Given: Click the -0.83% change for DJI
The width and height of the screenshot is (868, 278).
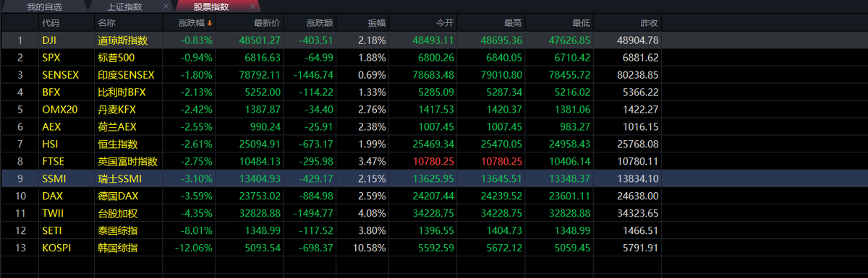Looking at the screenshot, I should 197,40.
